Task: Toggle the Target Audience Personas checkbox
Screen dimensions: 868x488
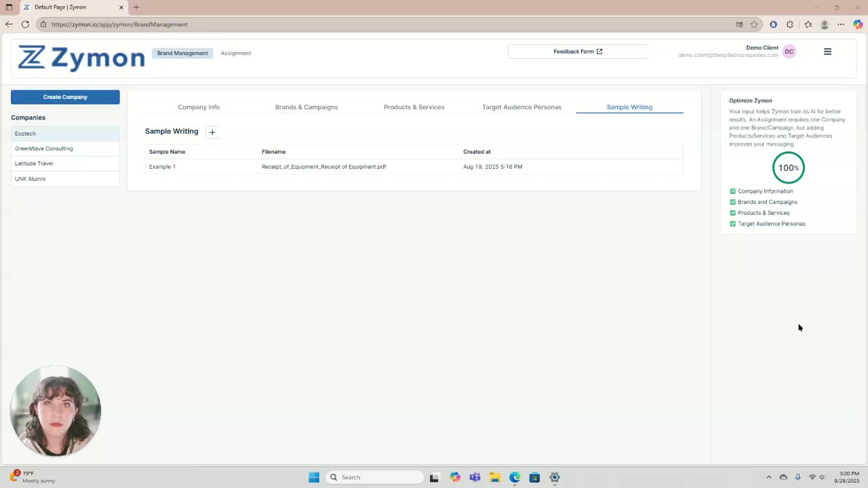Action: click(x=732, y=224)
